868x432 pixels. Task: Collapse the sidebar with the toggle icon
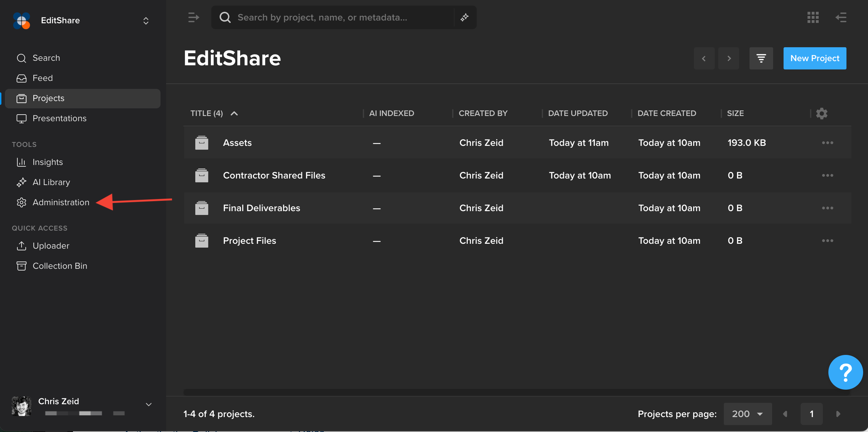pyautogui.click(x=194, y=17)
